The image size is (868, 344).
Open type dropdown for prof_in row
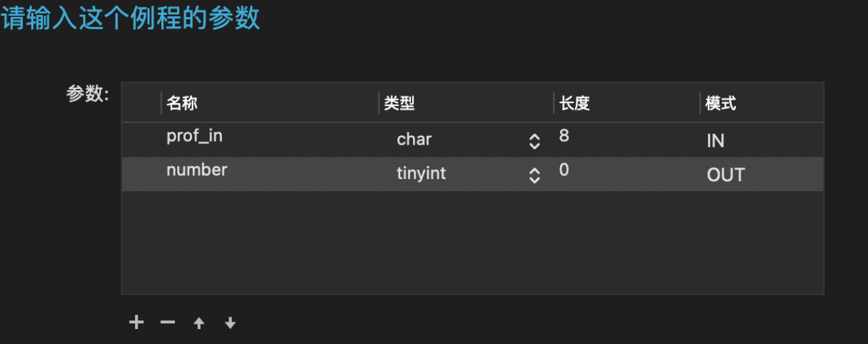(534, 141)
